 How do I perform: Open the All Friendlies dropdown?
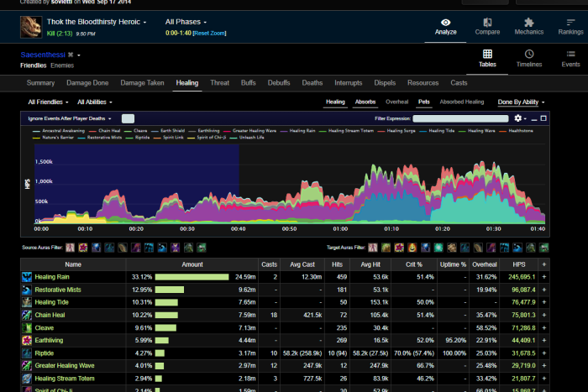pos(48,102)
